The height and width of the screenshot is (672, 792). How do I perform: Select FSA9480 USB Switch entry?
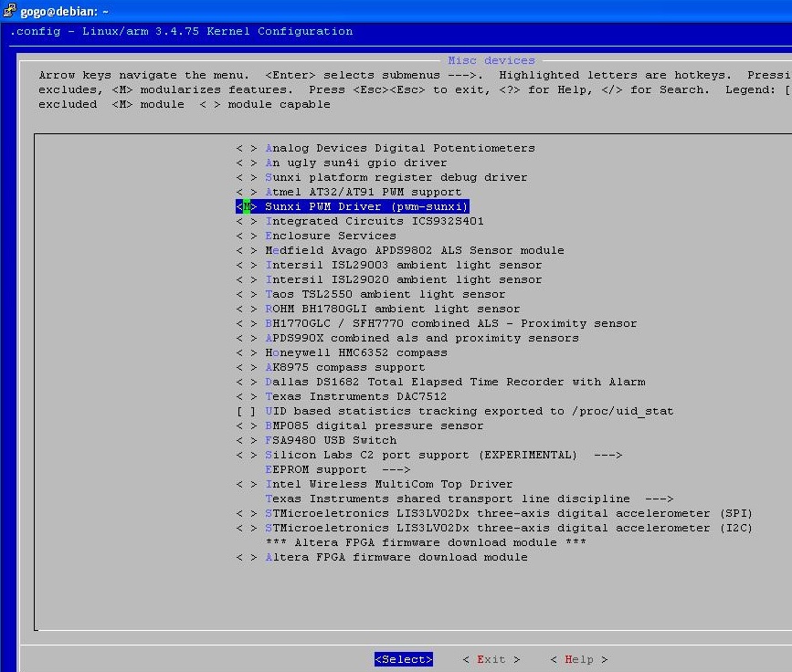click(x=331, y=441)
